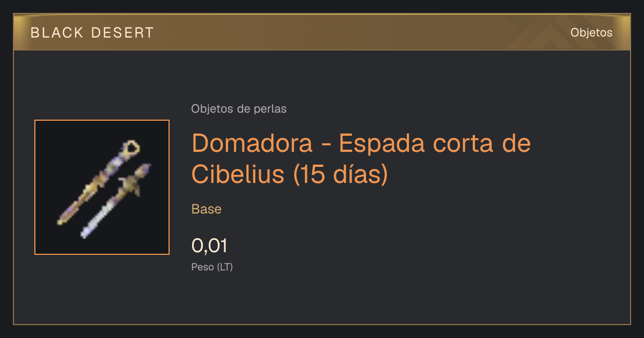
Task: Click the Espada corta de title text
Action: click(x=435, y=143)
